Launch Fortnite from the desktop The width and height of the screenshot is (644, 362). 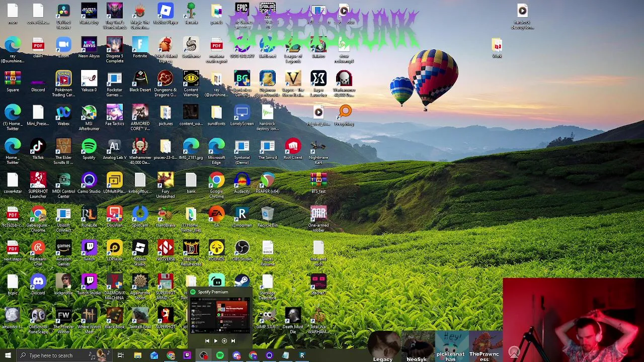pos(140,48)
